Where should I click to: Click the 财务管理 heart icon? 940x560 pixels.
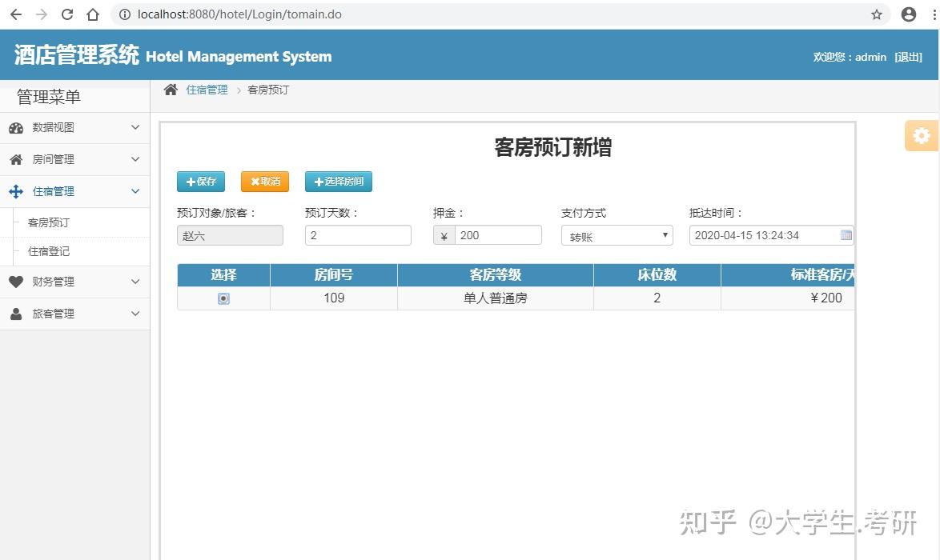[16, 282]
